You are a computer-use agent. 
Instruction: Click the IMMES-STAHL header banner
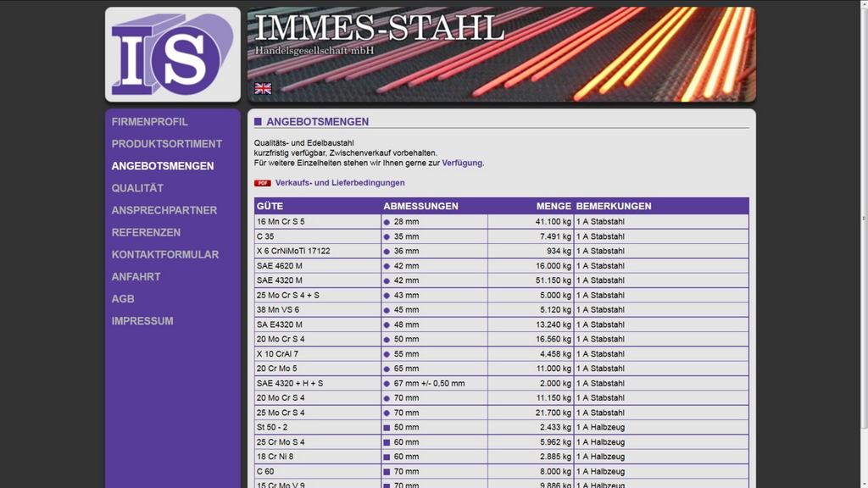click(502, 54)
